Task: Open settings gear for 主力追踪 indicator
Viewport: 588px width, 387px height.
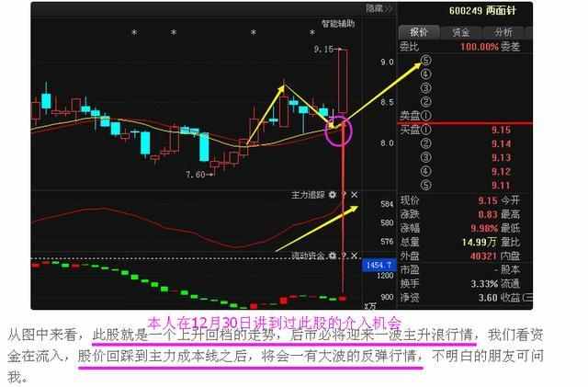Action: tap(333, 196)
